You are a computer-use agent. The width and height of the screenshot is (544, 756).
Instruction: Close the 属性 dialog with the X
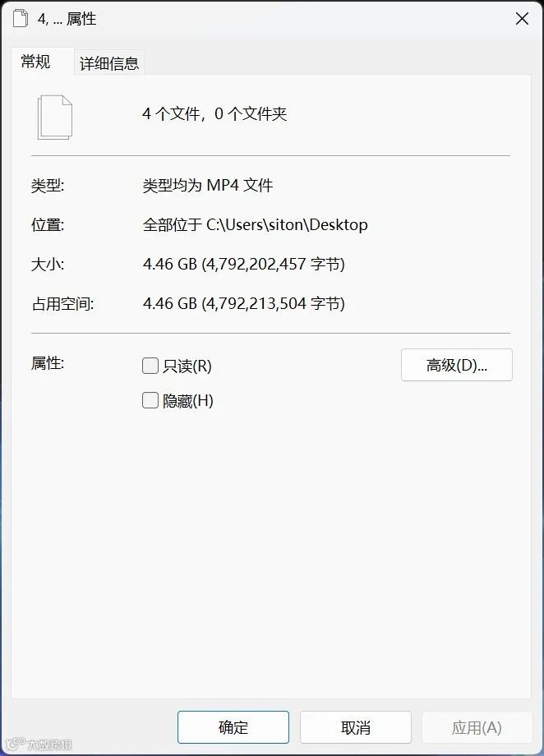(x=522, y=19)
